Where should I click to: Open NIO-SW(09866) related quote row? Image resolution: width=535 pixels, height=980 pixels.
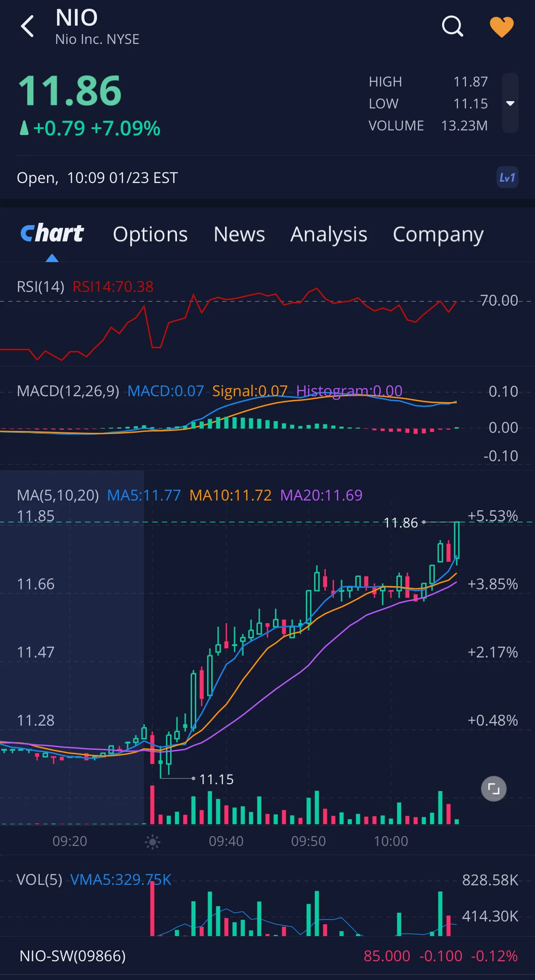pyautogui.click(x=267, y=956)
